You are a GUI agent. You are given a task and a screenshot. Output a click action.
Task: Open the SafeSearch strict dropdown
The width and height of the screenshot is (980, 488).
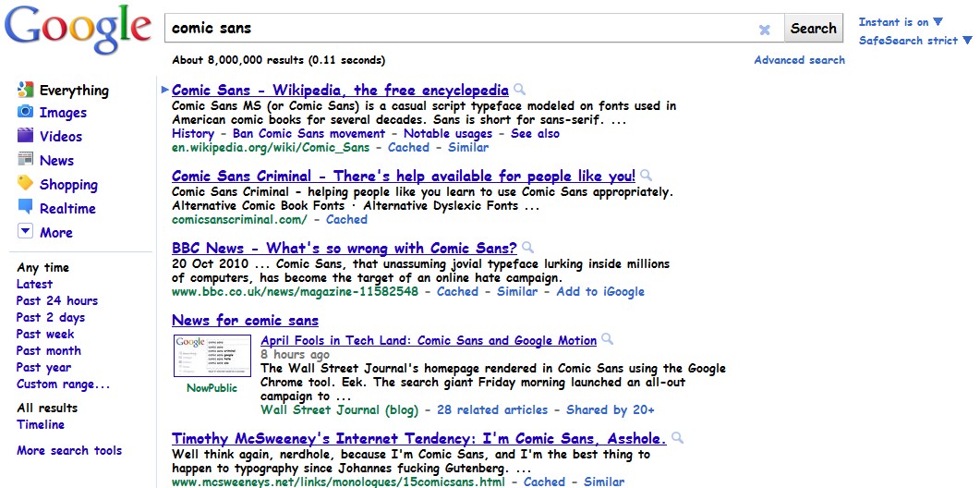(x=967, y=41)
